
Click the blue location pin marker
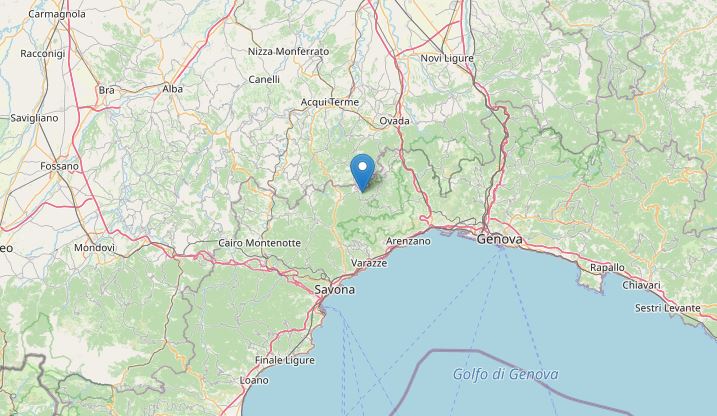(x=362, y=173)
